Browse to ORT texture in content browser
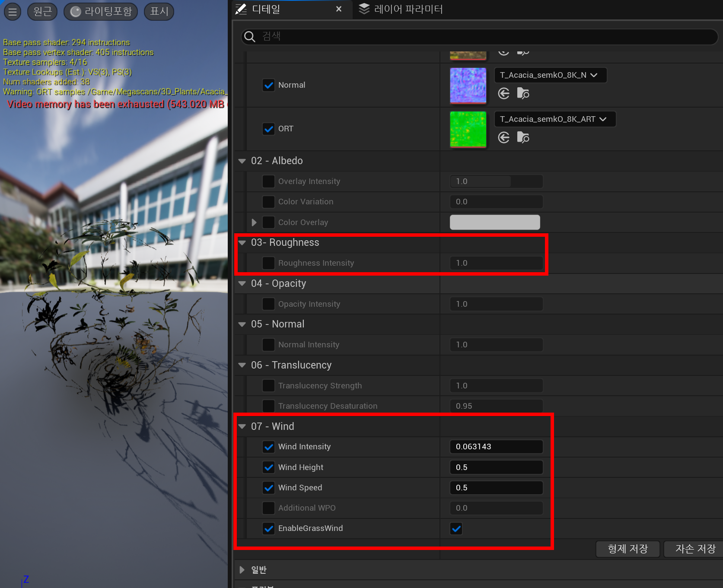This screenshot has width=723, height=588. click(x=523, y=137)
